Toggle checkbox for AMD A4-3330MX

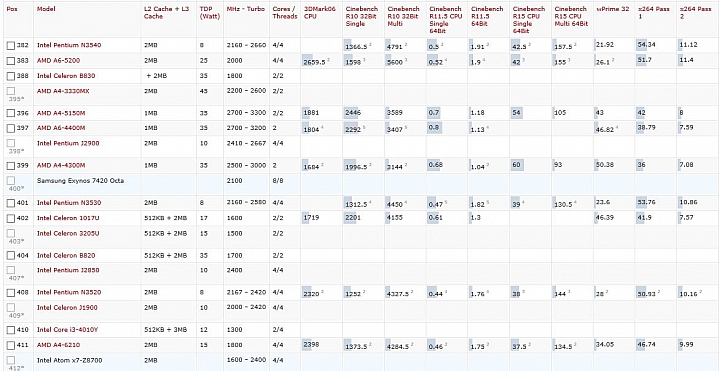(x=11, y=91)
